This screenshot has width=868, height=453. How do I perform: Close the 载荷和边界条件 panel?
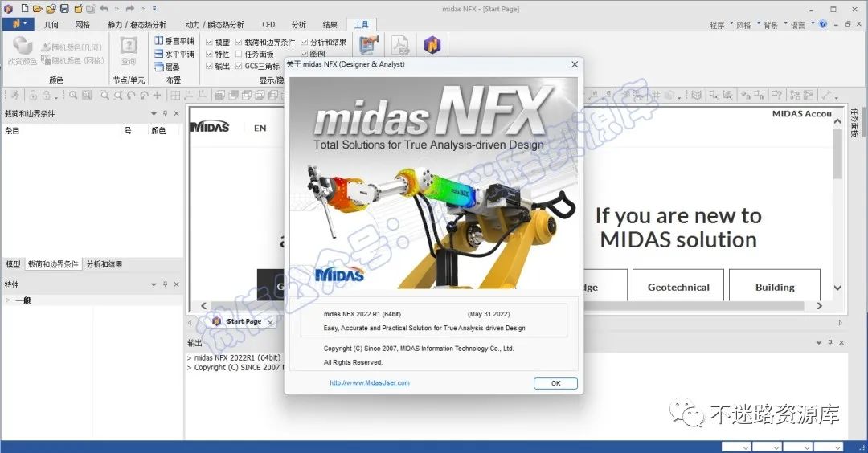(176, 113)
